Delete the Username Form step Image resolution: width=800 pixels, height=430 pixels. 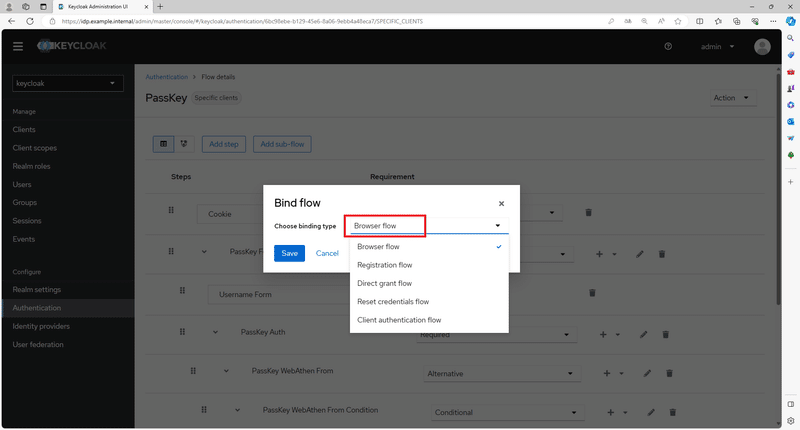[592, 293]
